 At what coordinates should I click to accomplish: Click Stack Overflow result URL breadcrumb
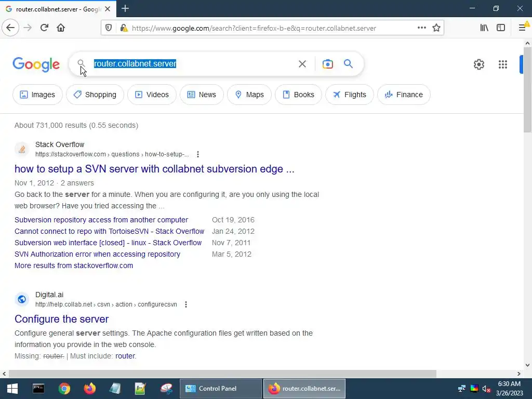112,154
